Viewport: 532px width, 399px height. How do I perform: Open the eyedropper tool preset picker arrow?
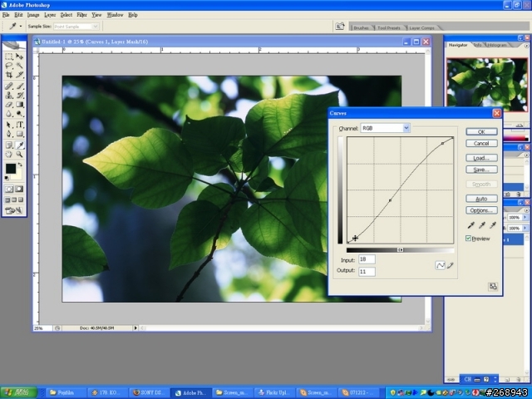click(21, 26)
